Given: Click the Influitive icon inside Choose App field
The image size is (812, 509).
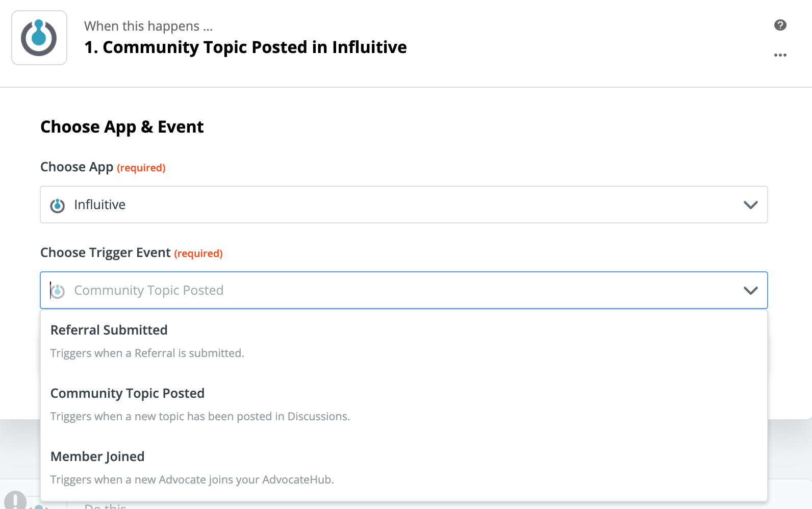Looking at the screenshot, I should tap(58, 205).
